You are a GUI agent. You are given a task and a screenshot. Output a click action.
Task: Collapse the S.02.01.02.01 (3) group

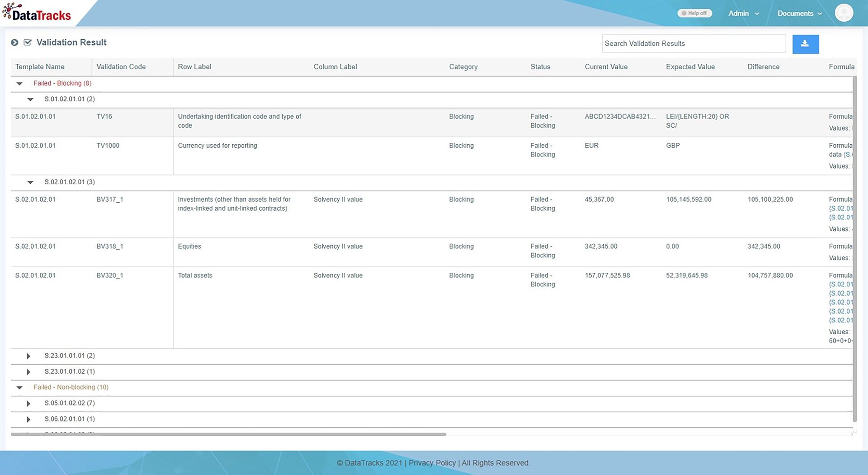tap(30, 182)
